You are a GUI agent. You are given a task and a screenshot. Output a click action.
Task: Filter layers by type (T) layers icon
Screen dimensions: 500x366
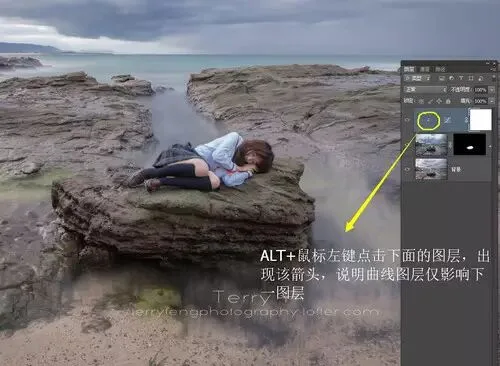(461, 78)
